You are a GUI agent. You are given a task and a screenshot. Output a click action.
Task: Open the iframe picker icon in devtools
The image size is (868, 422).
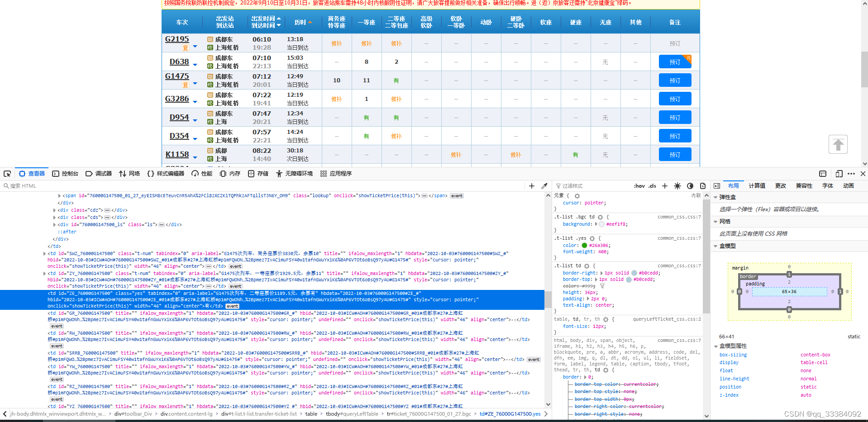click(823, 174)
